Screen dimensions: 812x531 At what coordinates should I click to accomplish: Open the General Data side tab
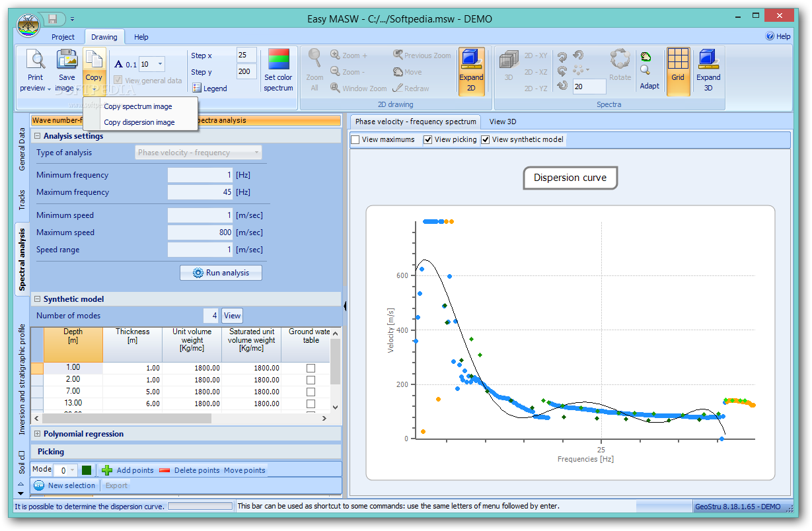pyautogui.click(x=22, y=149)
